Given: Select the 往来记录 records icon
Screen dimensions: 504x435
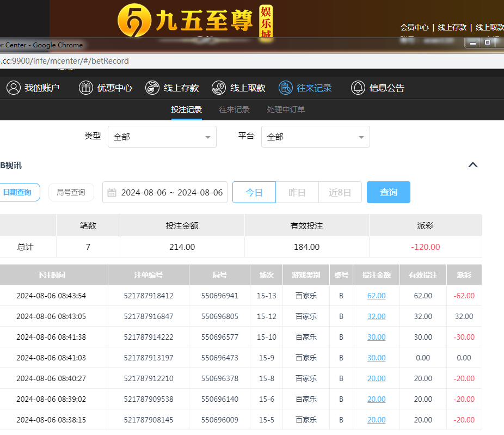Looking at the screenshot, I should [285, 88].
